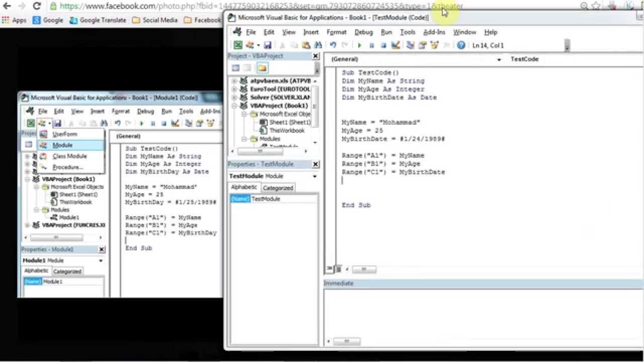This screenshot has width=644, height=362.
Task: Open the Debug menu in TestModule window
Action: pos(364,32)
